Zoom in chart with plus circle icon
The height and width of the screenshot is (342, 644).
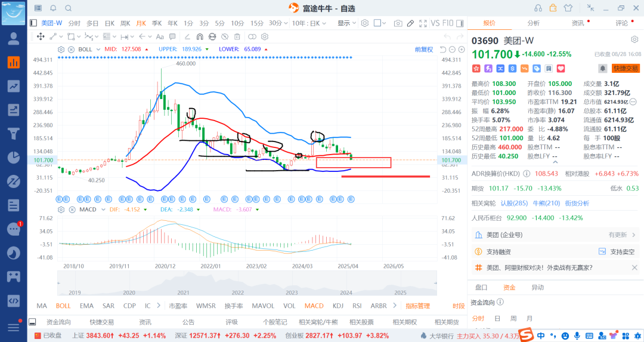462,50
